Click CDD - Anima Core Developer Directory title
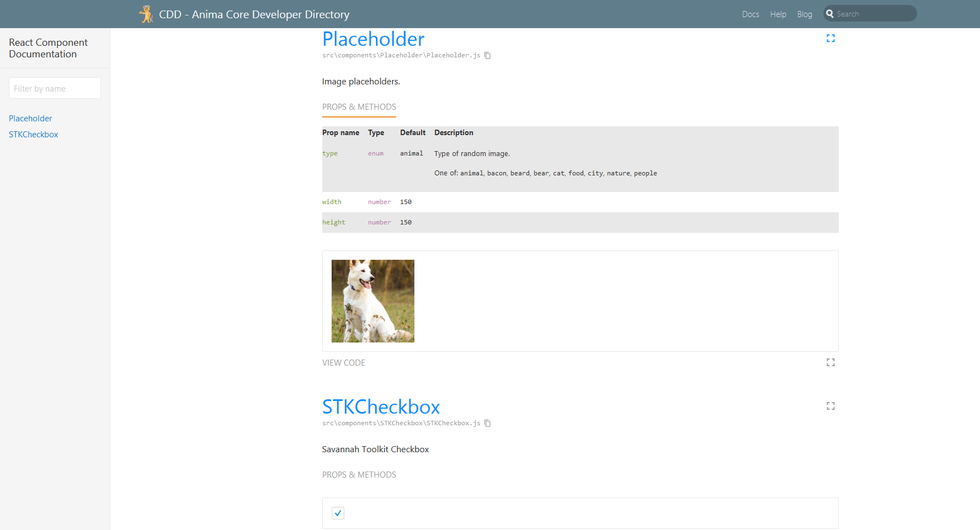 254,14
